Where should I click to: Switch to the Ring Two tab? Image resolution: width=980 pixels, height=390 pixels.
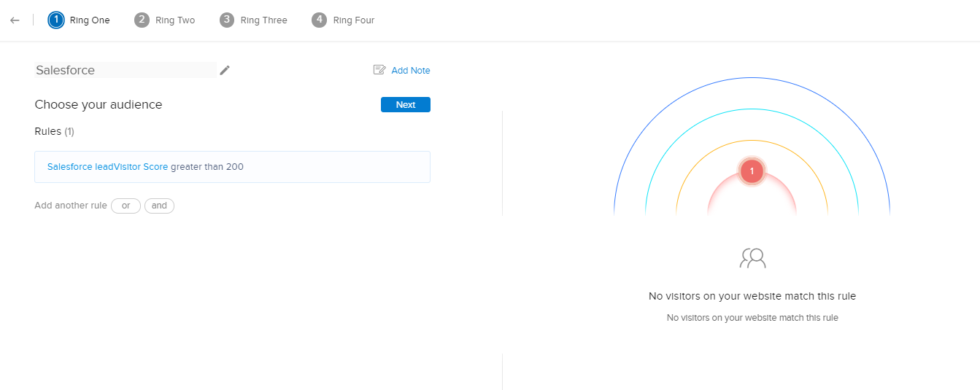click(x=175, y=20)
